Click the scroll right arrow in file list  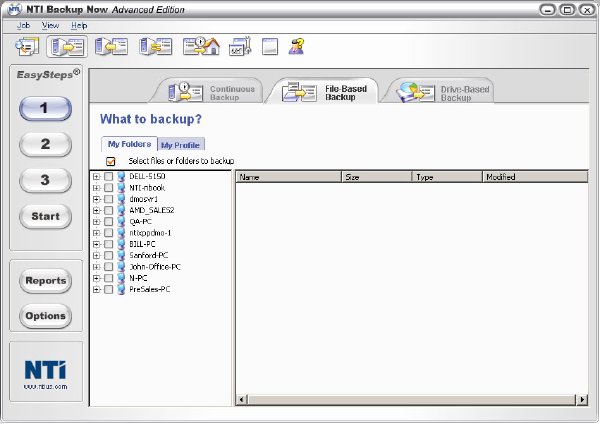pyautogui.click(x=582, y=400)
